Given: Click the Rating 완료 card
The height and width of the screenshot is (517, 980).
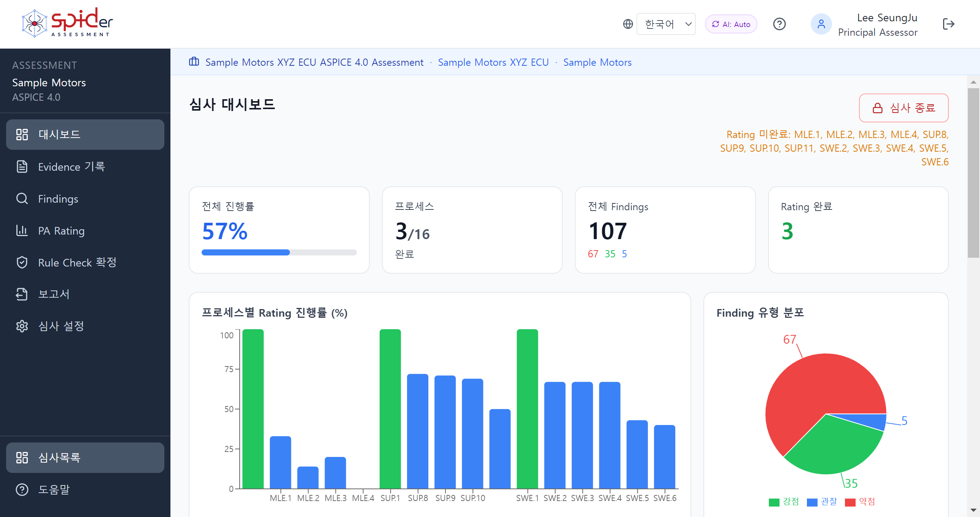Looking at the screenshot, I should pos(858,230).
